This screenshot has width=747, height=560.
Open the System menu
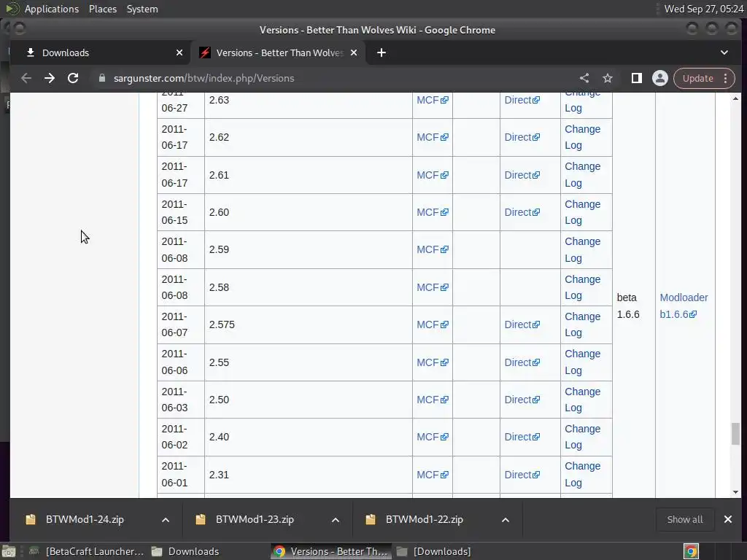[142, 9]
